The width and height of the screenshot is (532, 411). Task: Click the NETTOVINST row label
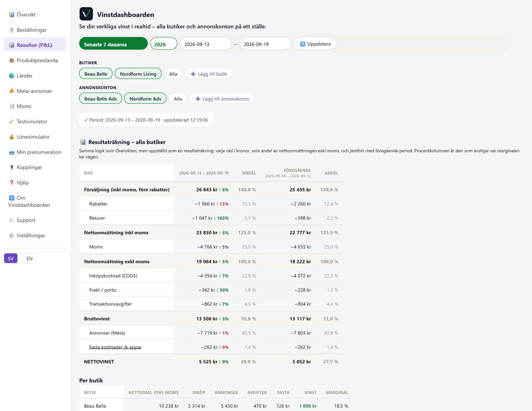point(99,362)
